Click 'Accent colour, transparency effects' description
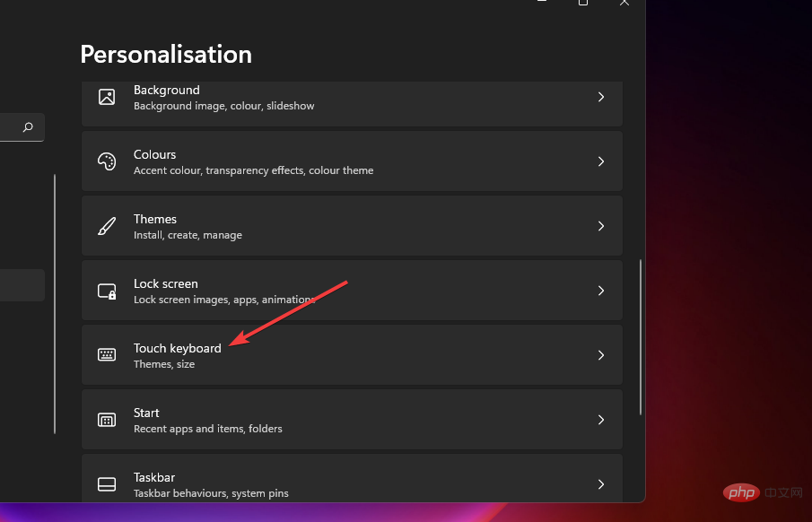 253,170
